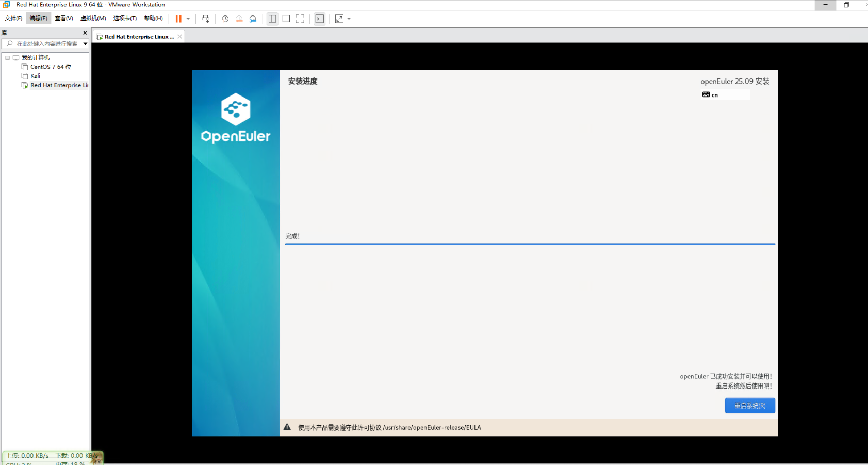
Task: Click the EULA warning triangle icon
Action: point(287,427)
